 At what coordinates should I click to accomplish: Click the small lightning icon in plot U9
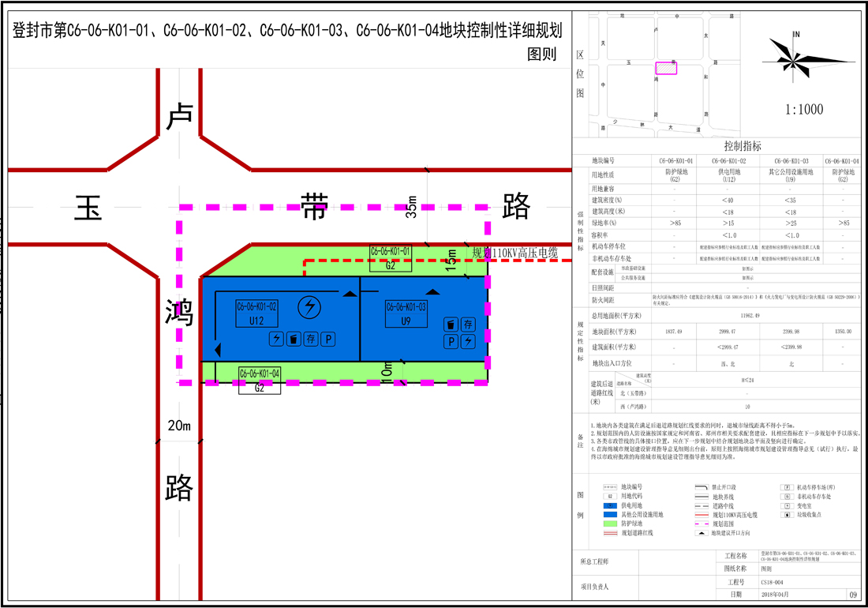468,341
